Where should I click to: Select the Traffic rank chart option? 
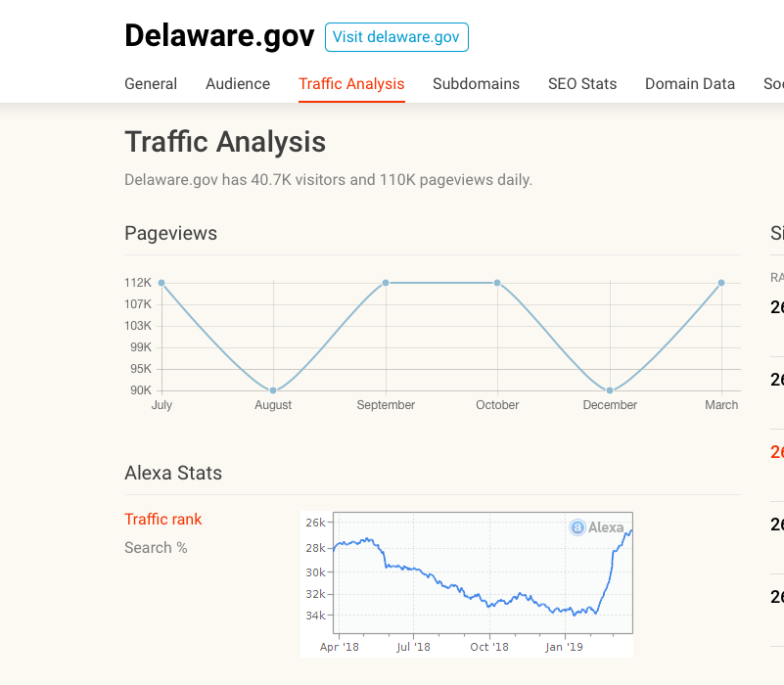pyautogui.click(x=163, y=519)
